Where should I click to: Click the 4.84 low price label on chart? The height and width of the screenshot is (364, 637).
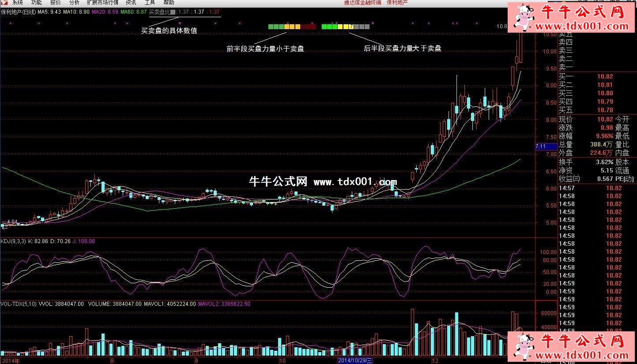[x=11, y=221]
